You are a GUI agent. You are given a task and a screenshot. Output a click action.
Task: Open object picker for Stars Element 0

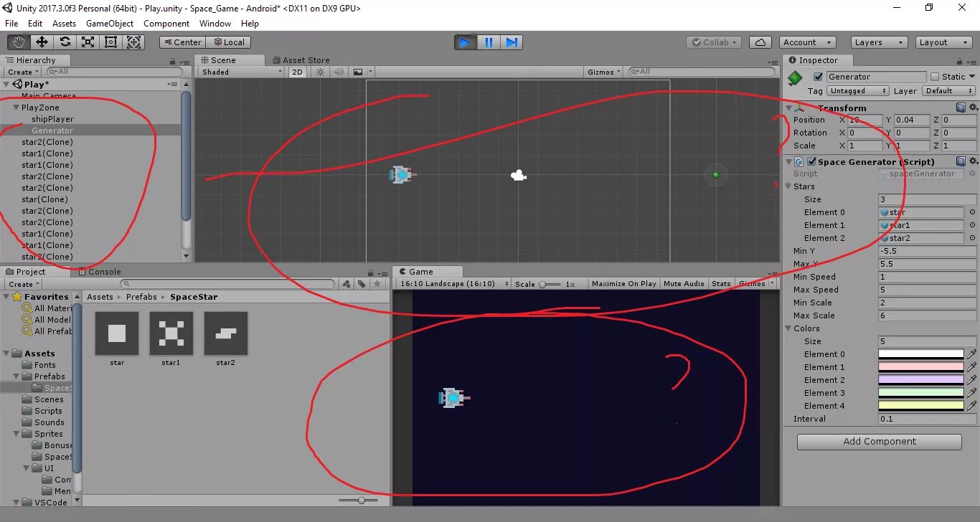972,212
